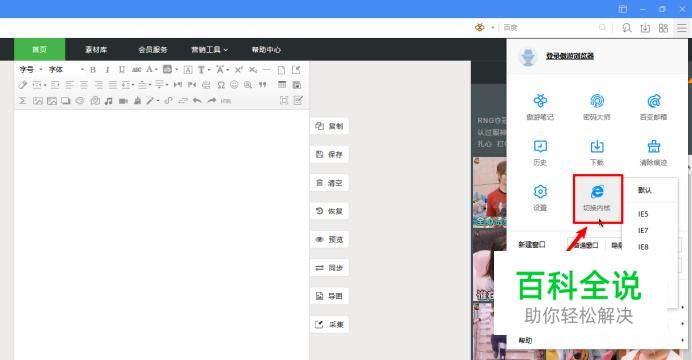692x360 pixels.
Task: Apply subscript formatting
Action: click(x=253, y=70)
